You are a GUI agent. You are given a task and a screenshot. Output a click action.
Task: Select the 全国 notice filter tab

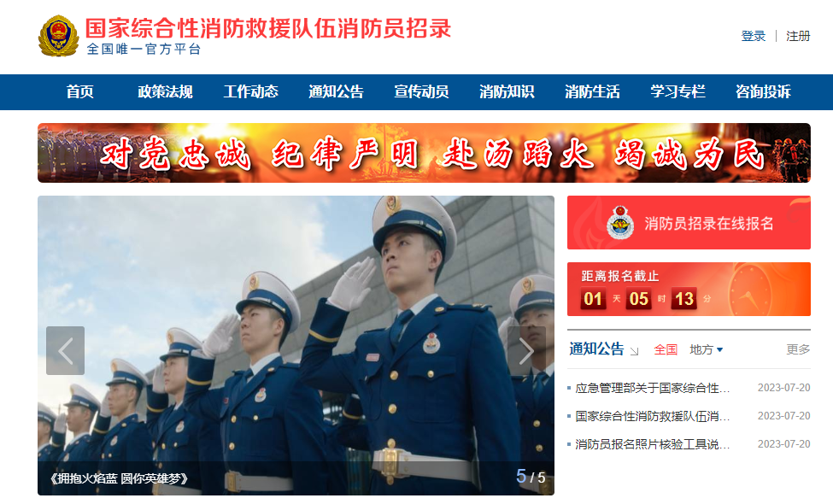pos(666,349)
